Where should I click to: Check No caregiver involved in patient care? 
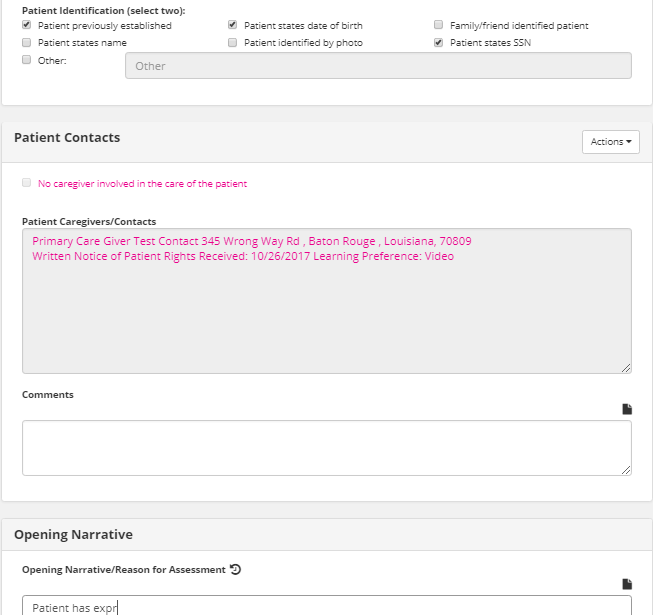(x=27, y=183)
